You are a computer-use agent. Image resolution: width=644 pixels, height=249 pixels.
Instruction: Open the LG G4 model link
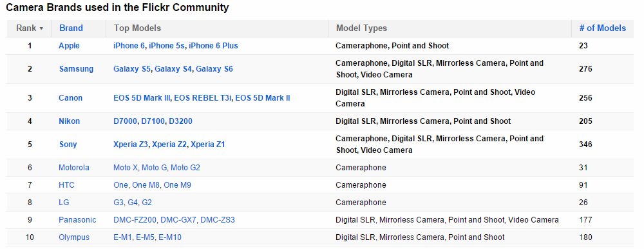tap(133, 203)
